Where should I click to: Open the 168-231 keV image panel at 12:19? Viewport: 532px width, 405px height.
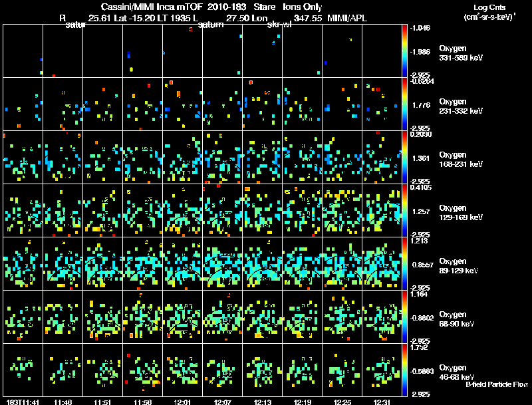[302, 157]
